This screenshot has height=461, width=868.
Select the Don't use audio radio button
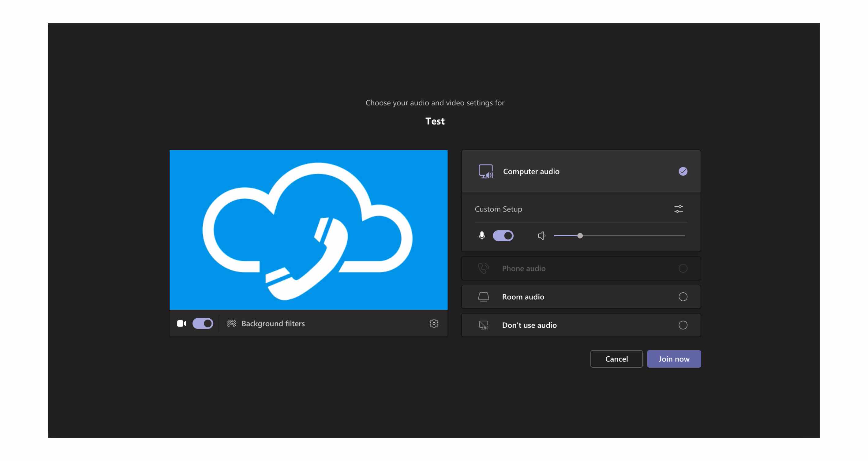[683, 325]
